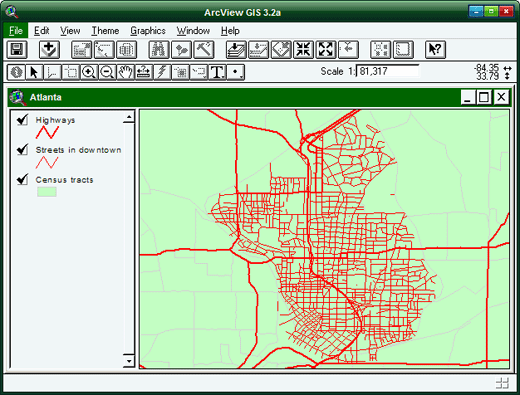Select the Streets in downtown theme name

(78, 150)
